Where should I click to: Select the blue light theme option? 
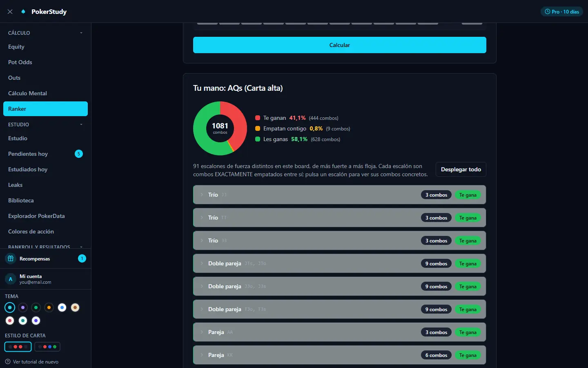tap(62, 307)
